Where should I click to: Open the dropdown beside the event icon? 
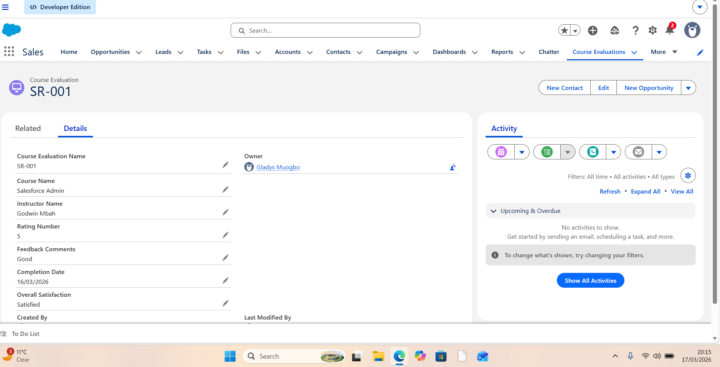[522, 152]
